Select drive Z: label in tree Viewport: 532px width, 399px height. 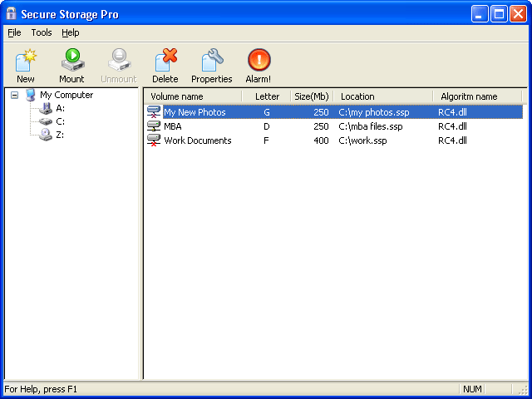(x=60, y=135)
